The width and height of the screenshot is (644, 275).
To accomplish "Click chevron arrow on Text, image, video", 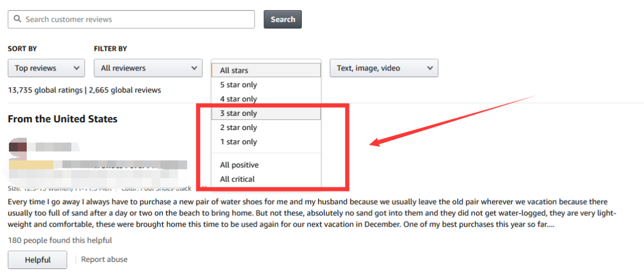I will click(430, 68).
